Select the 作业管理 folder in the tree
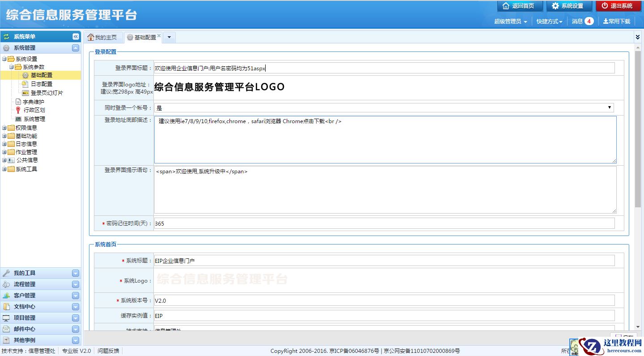 (26, 152)
